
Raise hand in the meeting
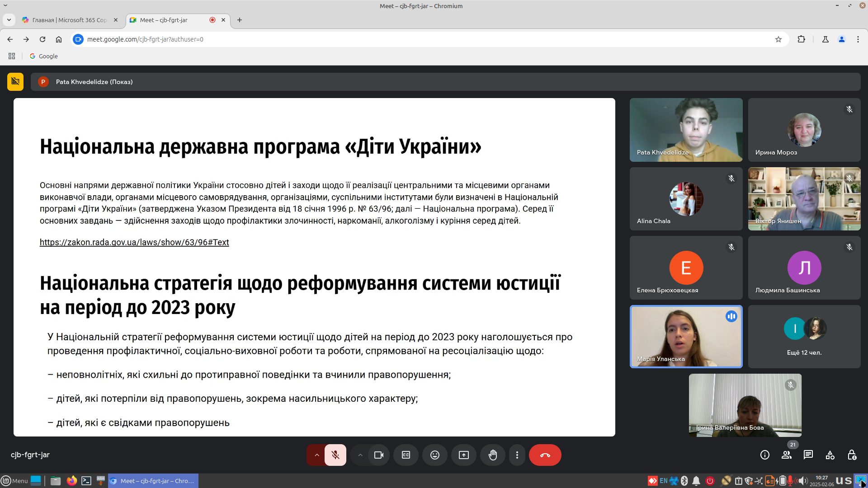click(492, 455)
